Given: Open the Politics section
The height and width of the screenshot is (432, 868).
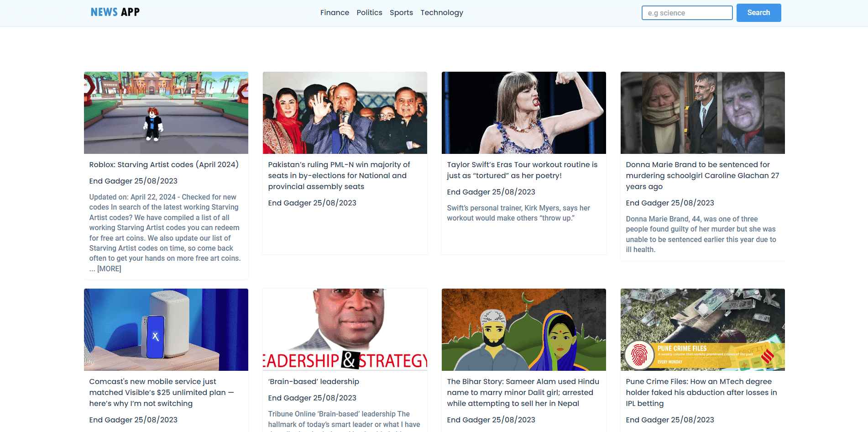Looking at the screenshot, I should 369,12.
